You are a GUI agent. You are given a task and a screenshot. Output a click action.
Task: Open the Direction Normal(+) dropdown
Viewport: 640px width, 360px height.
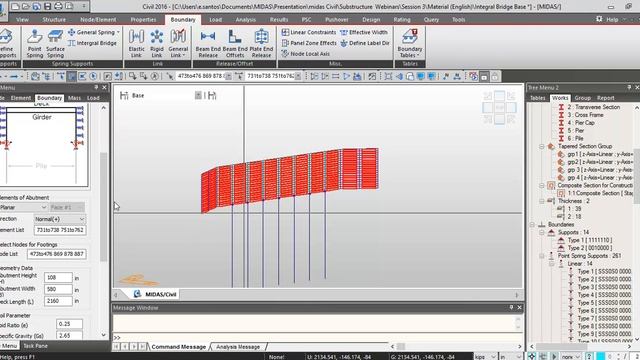pos(60,219)
